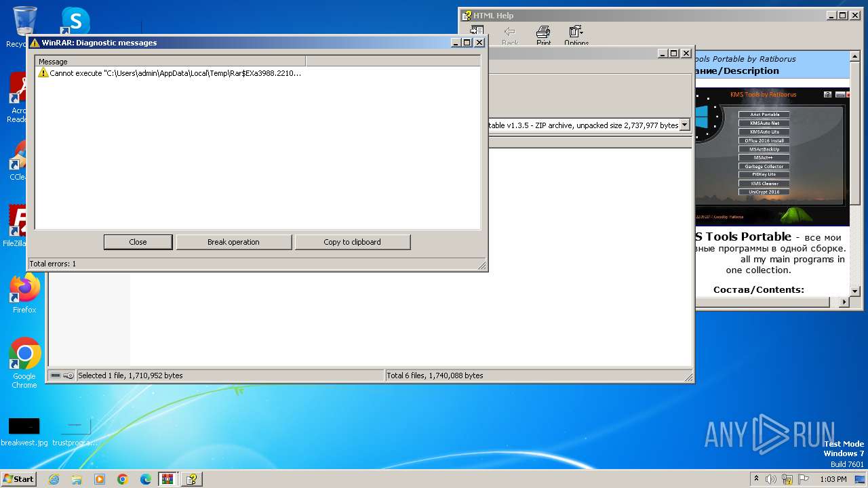
Task: Click the 'Состав/Contents:' heading in Help
Action: [x=758, y=289]
